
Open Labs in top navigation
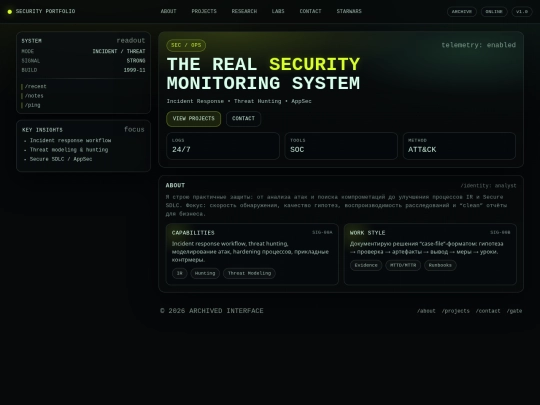pyautogui.click(x=278, y=11)
